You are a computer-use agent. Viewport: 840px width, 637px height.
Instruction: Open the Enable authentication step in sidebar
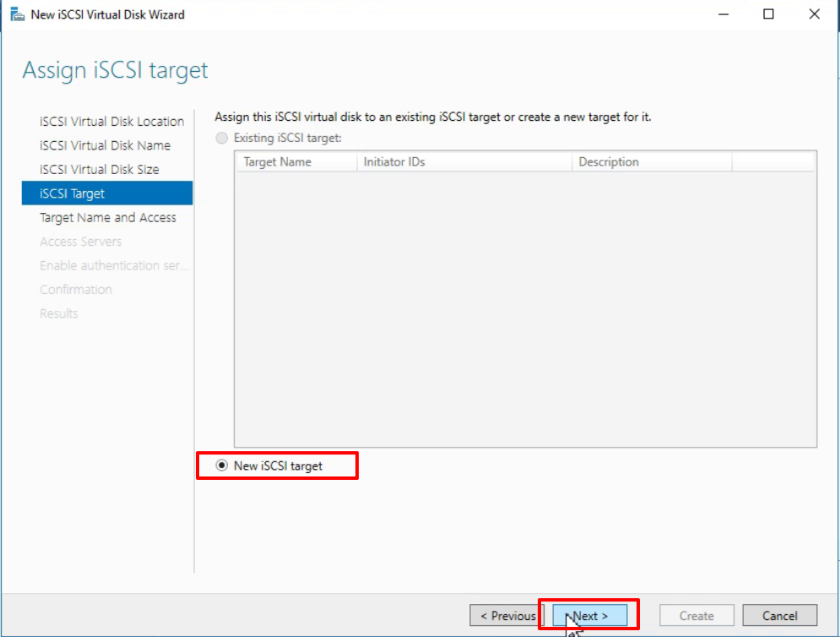[x=114, y=265]
